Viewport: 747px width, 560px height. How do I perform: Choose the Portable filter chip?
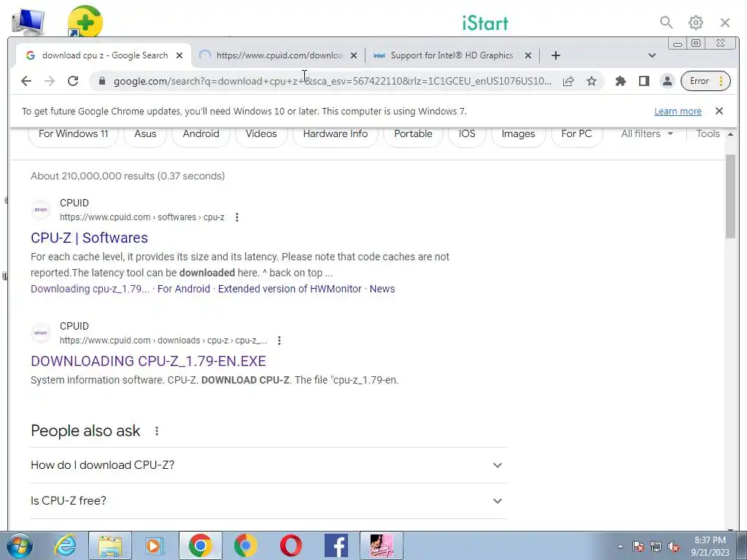tap(413, 134)
